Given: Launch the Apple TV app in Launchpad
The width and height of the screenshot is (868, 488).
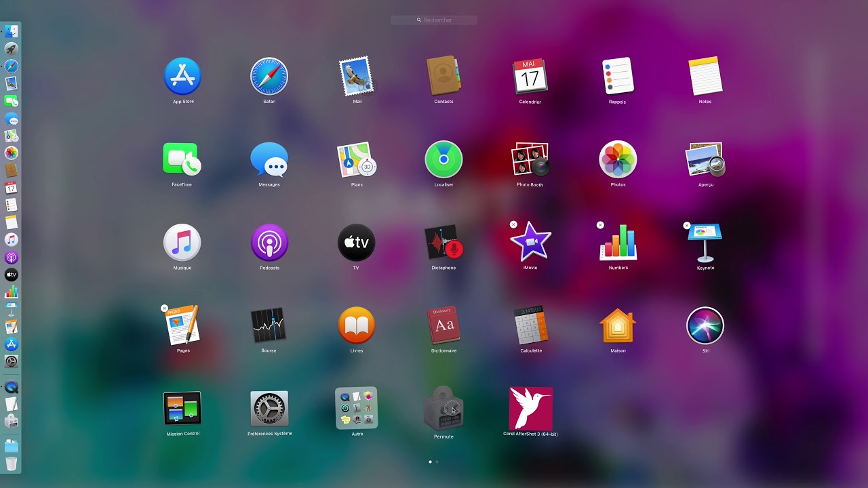Looking at the screenshot, I should pos(356,243).
